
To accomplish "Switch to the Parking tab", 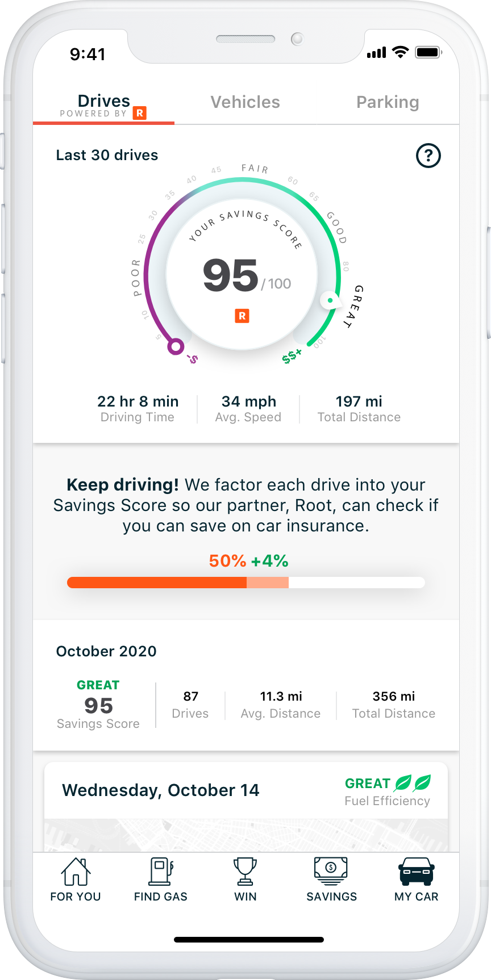I will tap(388, 102).
